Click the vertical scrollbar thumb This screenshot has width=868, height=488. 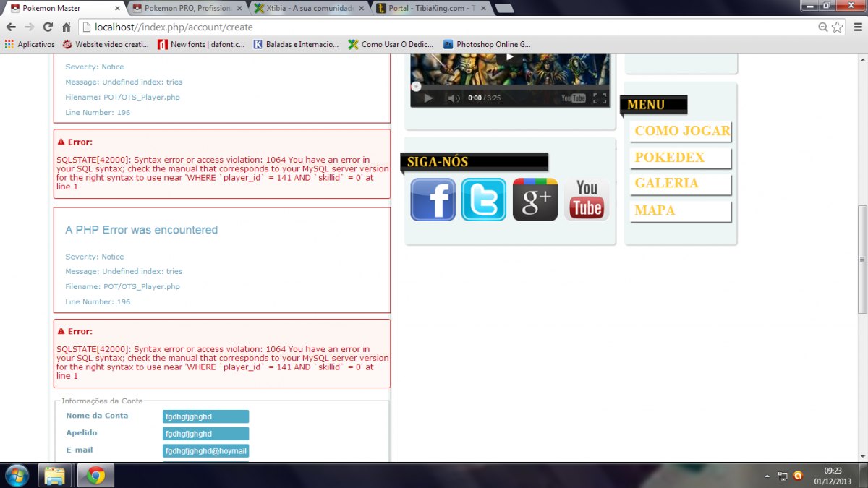point(862,258)
